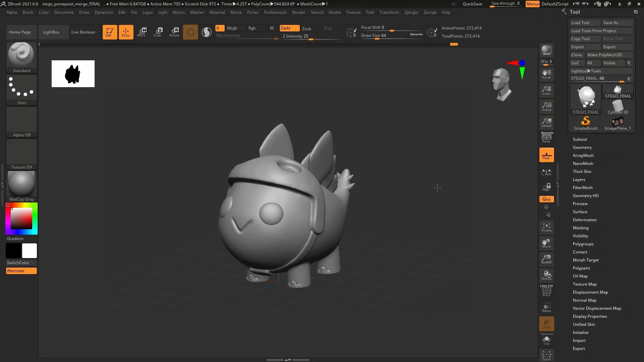Select the Rotate transform tool
Screen dimensions: 644x362
[174, 32]
